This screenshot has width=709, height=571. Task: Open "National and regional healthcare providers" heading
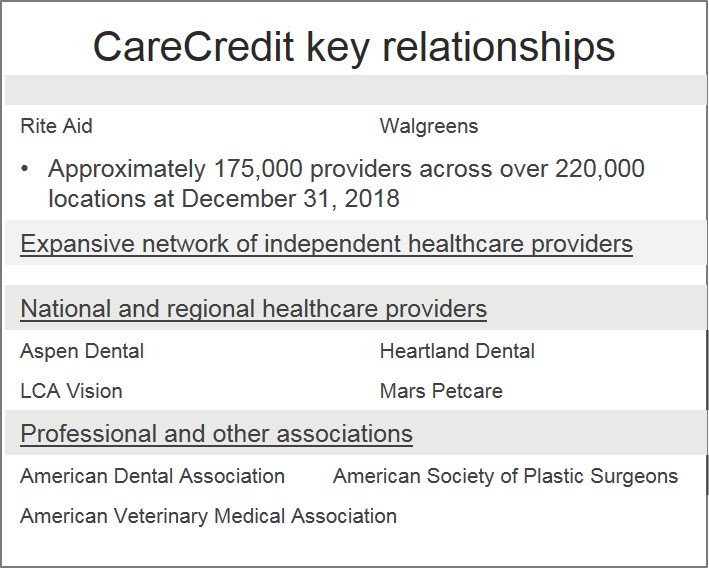[x=253, y=309]
